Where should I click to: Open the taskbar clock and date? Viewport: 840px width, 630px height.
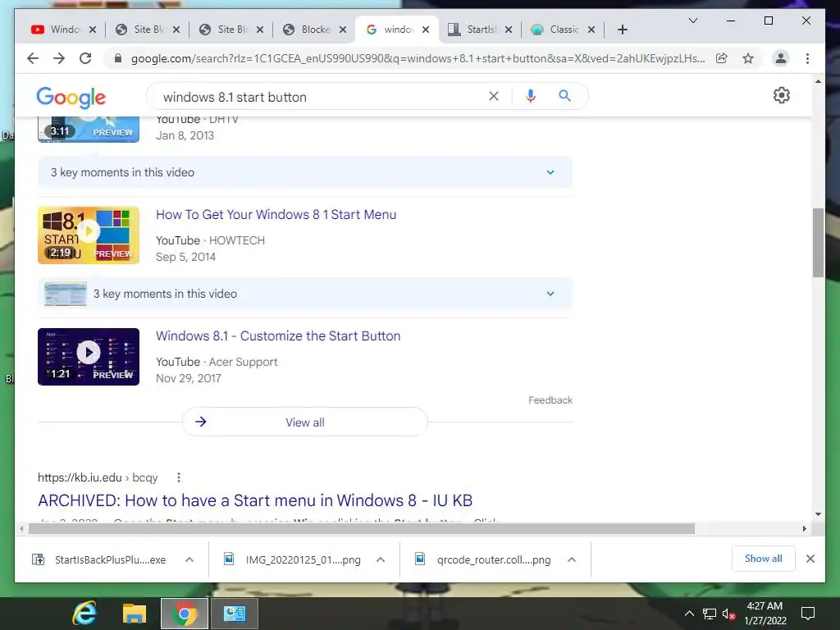[765, 614]
